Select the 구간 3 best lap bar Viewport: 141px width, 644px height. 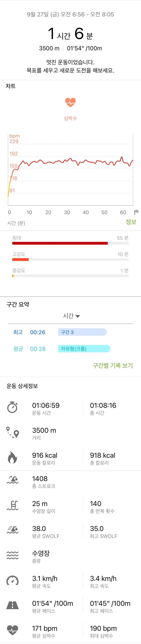pos(82,332)
